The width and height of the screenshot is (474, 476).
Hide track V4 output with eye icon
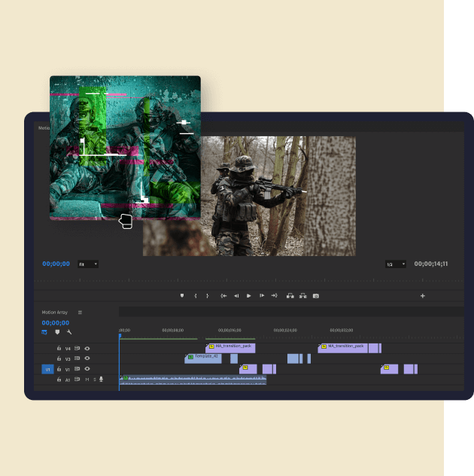pyautogui.click(x=87, y=349)
